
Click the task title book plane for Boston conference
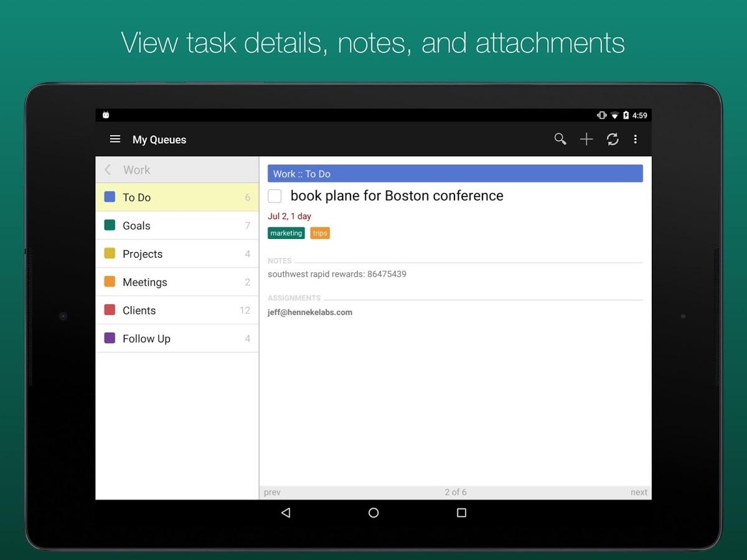(397, 195)
